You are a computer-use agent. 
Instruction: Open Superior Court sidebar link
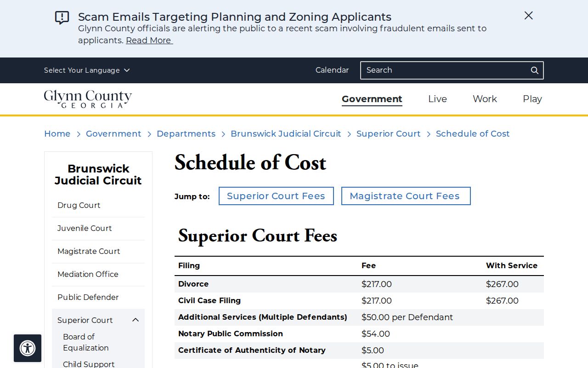pos(85,320)
